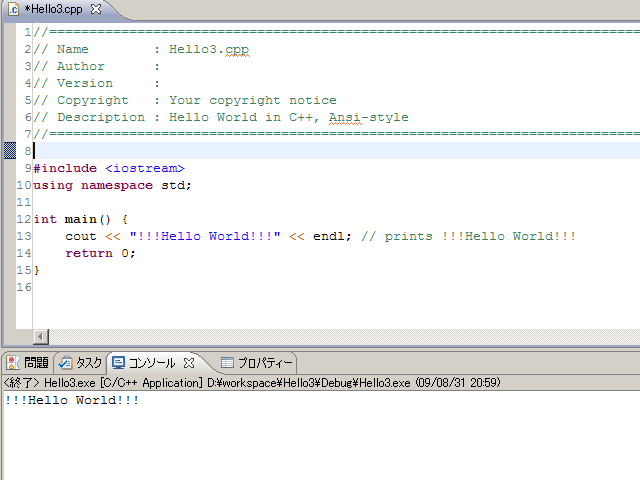Screen dimensions: 640x480
Task: Click the terminated Hello3.exe console description
Action: [x=252, y=382]
